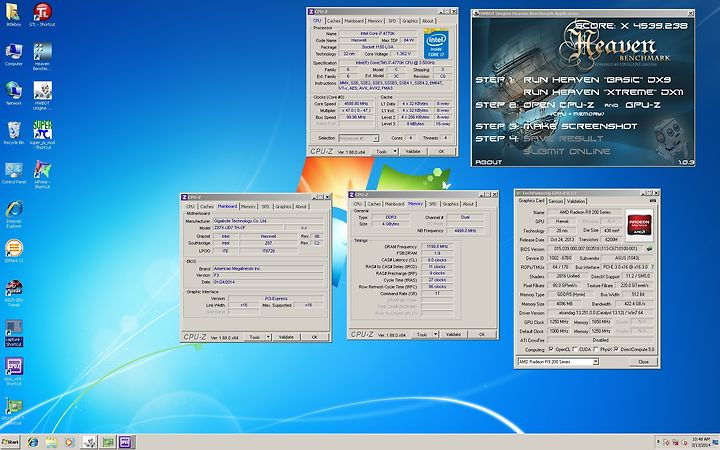
Task: Launch the HWBOT Unigine desktop shortcut
Action: click(x=42, y=96)
